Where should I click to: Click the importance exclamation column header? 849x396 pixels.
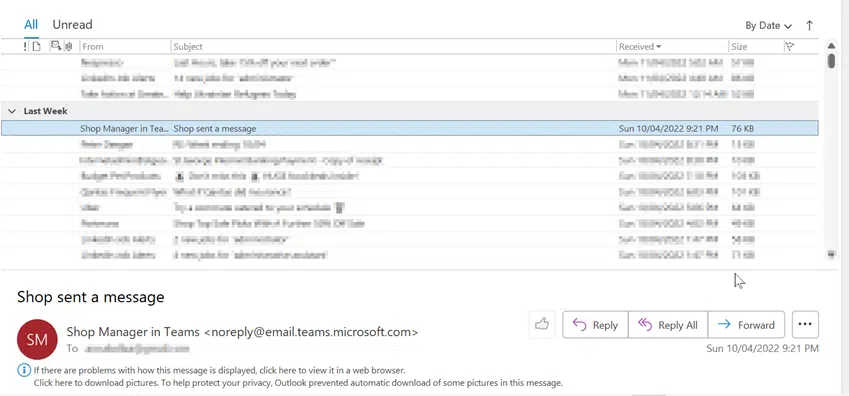25,47
